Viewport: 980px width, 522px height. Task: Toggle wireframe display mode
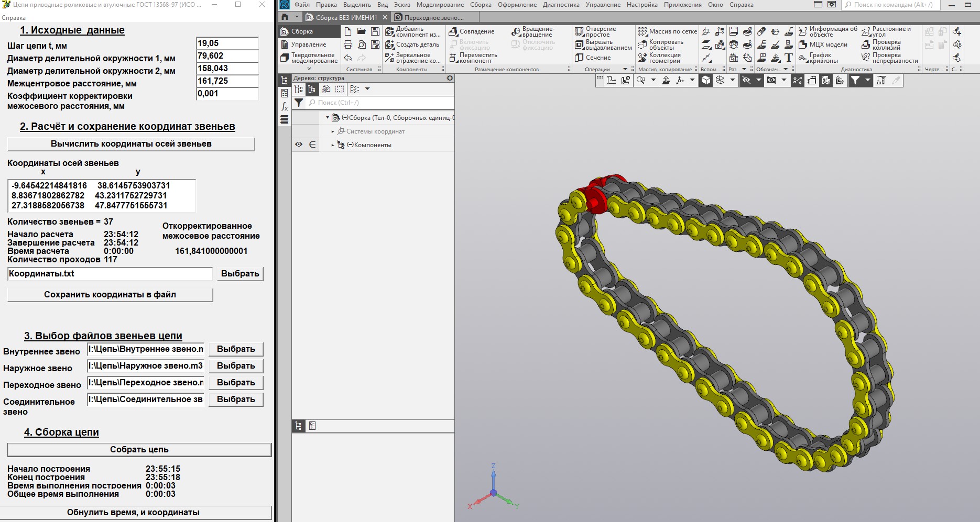(x=720, y=80)
